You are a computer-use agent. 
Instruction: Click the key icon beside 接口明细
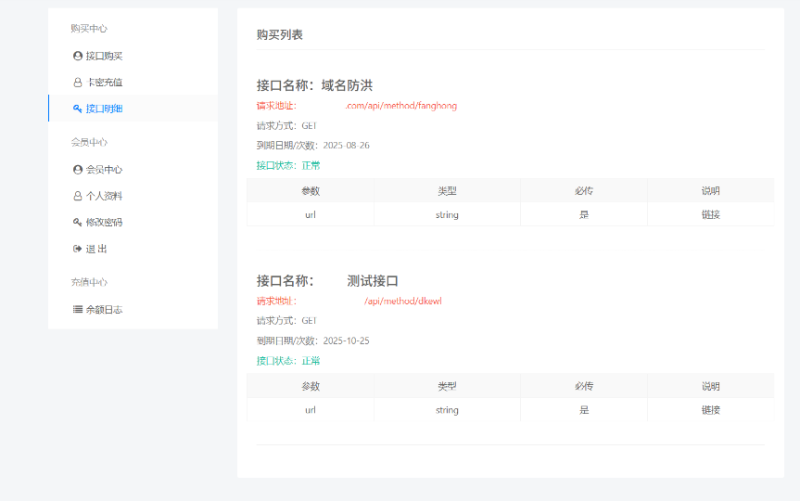pyautogui.click(x=78, y=109)
